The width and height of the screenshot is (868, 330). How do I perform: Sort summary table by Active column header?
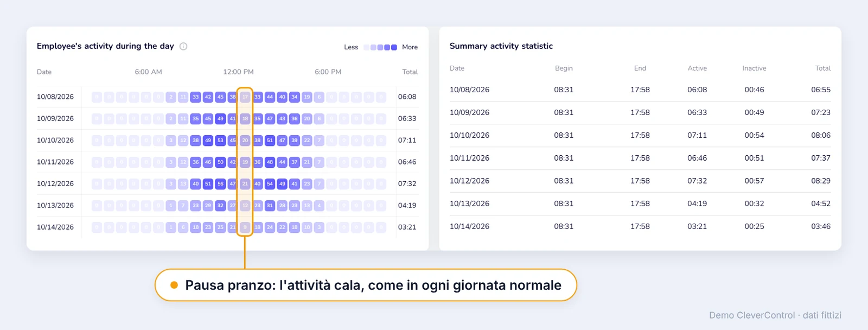pyautogui.click(x=697, y=68)
